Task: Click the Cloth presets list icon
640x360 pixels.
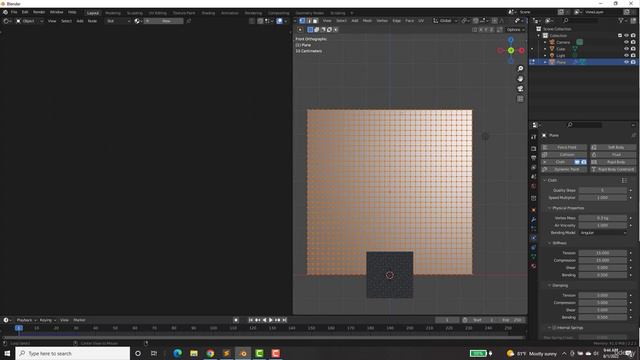Action: click(x=624, y=180)
